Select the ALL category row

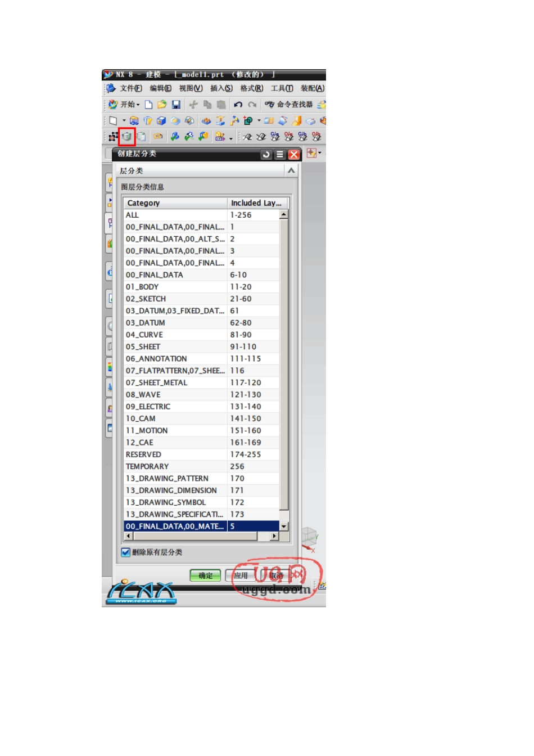coord(202,215)
